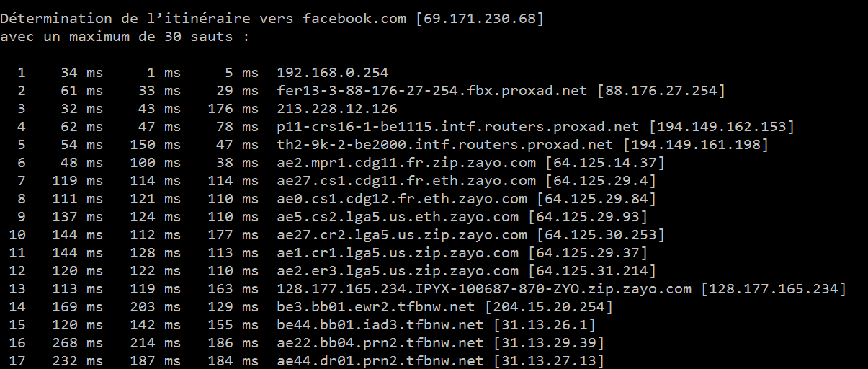868x369 pixels.
Task: Click the IP address 213.228.12.126
Action: tap(336, 109)
